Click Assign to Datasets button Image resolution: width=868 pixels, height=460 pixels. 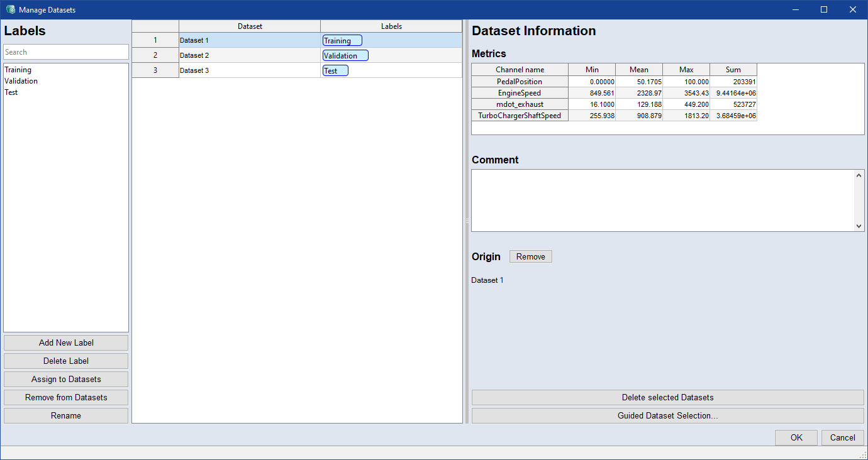pos(66,379)
